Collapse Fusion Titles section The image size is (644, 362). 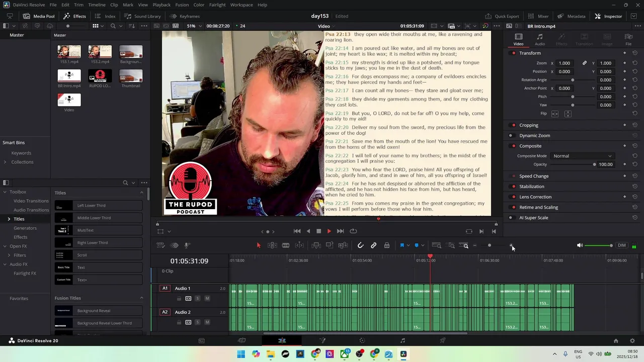[x=141, y=298]
